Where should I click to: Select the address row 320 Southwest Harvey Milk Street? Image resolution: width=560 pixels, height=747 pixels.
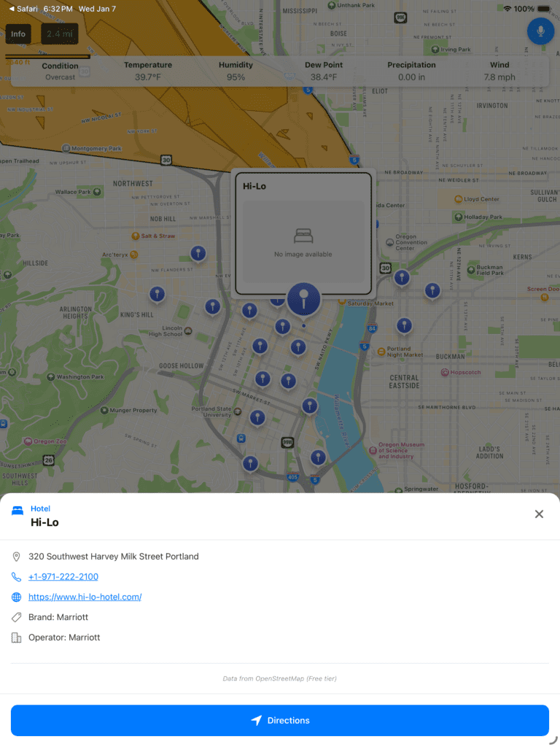click(113, 557)
